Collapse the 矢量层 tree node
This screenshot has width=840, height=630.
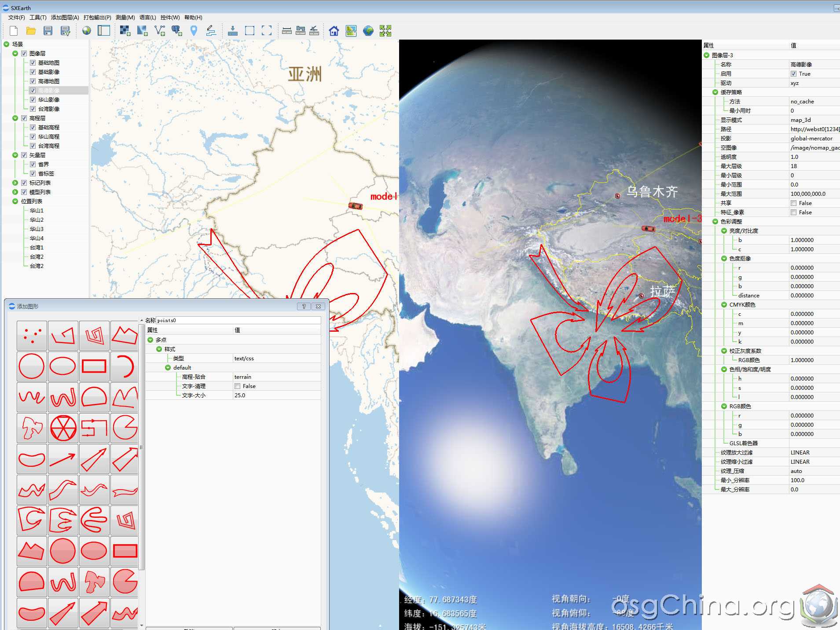(15, 155)
